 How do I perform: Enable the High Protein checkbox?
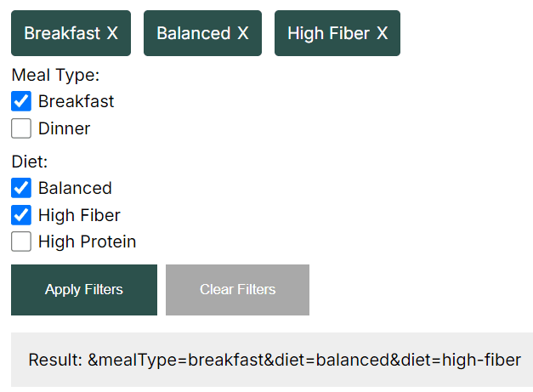[x=21, y=241]
